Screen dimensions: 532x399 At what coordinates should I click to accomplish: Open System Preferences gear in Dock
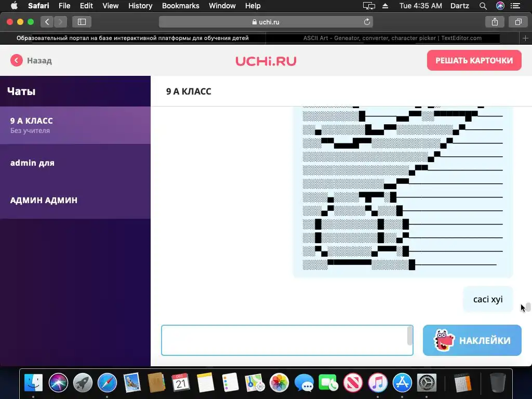click(x=427, y=382)
